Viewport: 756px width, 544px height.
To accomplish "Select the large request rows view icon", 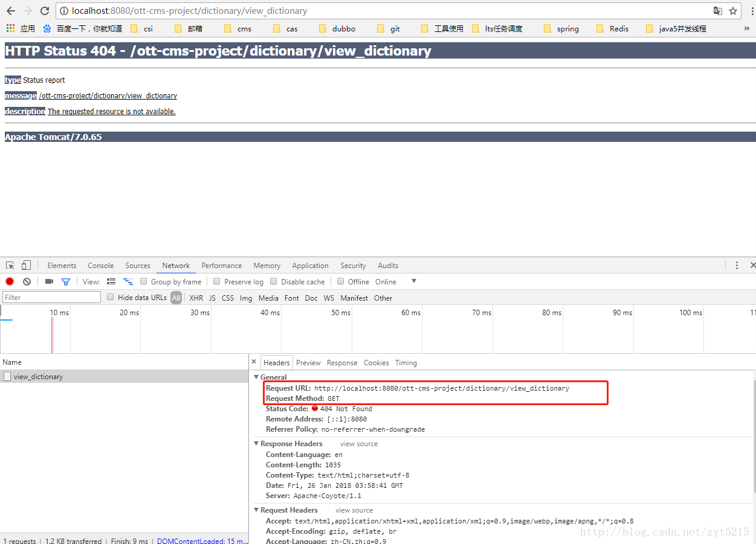I will [x=111, y=281].
